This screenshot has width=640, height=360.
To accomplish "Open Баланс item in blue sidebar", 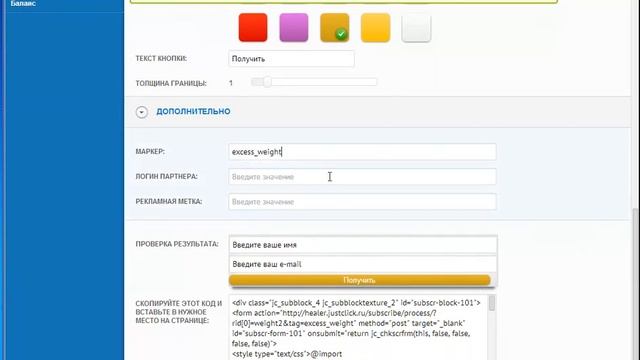I will pos(23,3).
